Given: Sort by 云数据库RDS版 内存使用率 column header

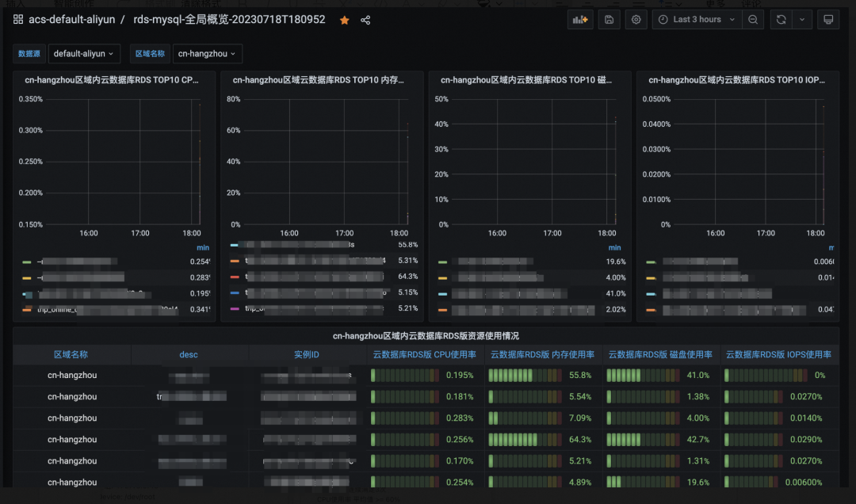Looking at the screenshot, I should pyautogui.click(x=543, y=354).
